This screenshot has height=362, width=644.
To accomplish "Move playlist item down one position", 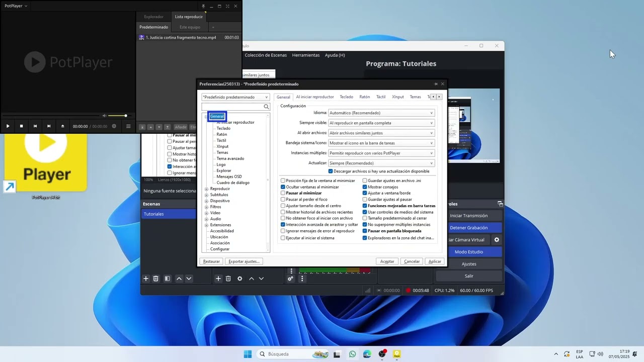I will [159, 127].
